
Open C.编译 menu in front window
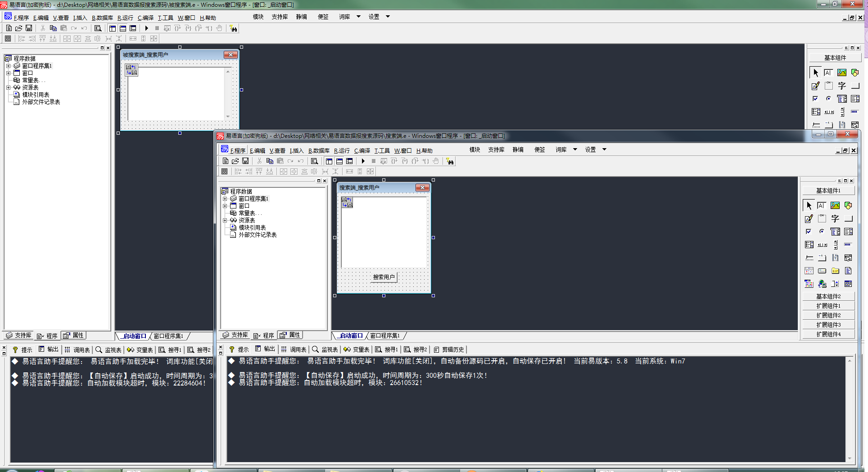[362, 150]
